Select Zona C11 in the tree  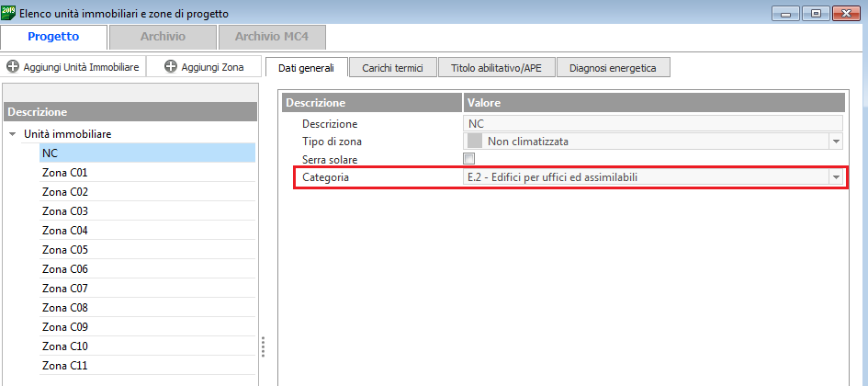[64, 366]
